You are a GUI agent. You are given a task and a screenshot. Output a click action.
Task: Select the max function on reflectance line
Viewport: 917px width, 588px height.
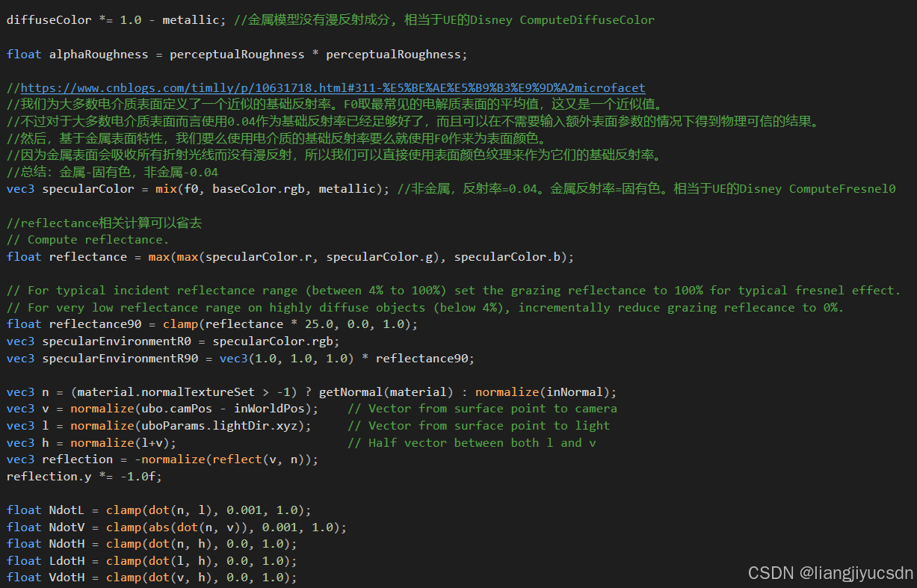click(159, 256)
